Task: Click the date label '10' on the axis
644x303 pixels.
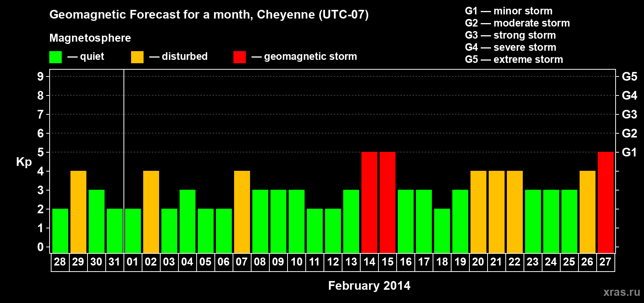Action: click(296, 262)
